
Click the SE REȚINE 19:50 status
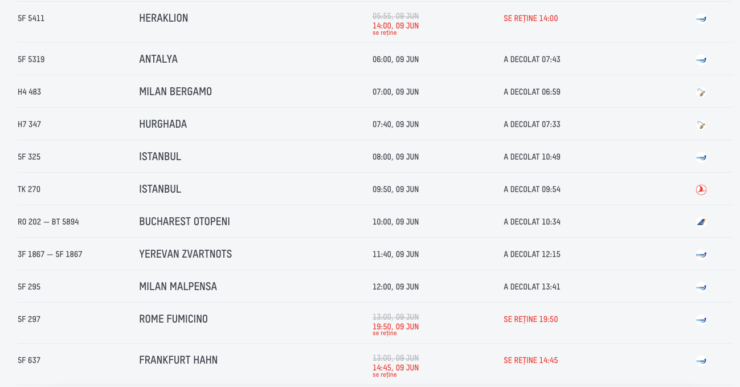tap(530, 319)
